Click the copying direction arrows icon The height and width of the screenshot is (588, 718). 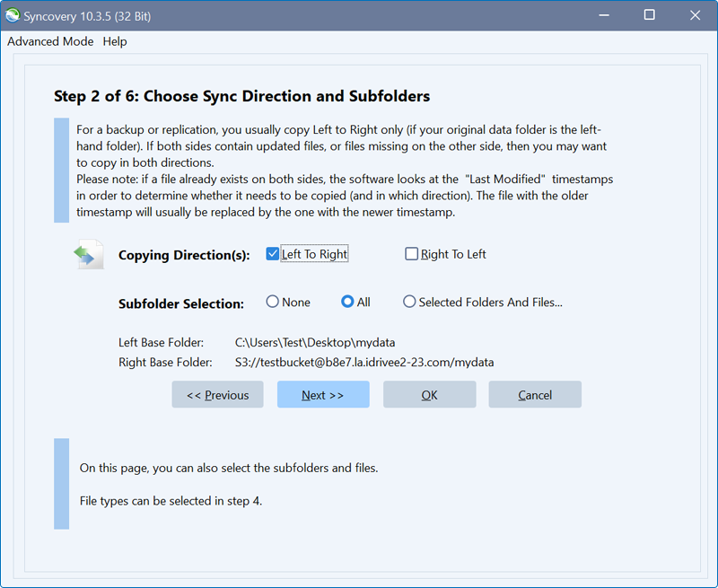tap(89, 254)
